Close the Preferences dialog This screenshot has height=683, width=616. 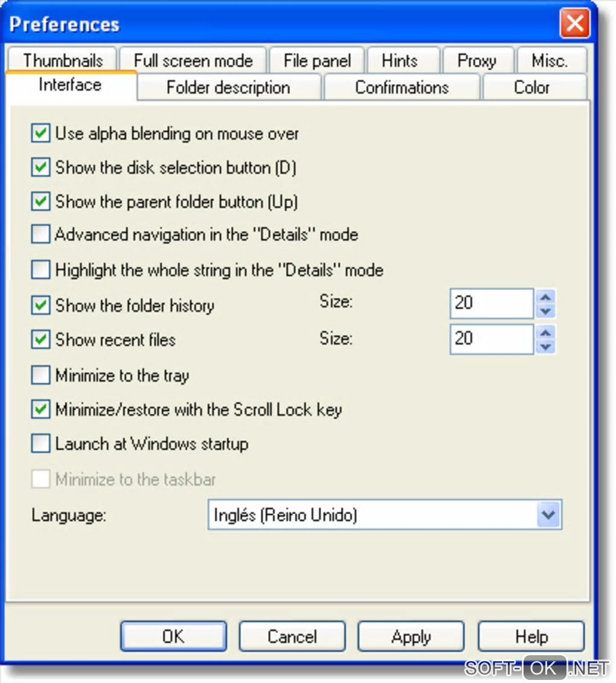point(575,23)
